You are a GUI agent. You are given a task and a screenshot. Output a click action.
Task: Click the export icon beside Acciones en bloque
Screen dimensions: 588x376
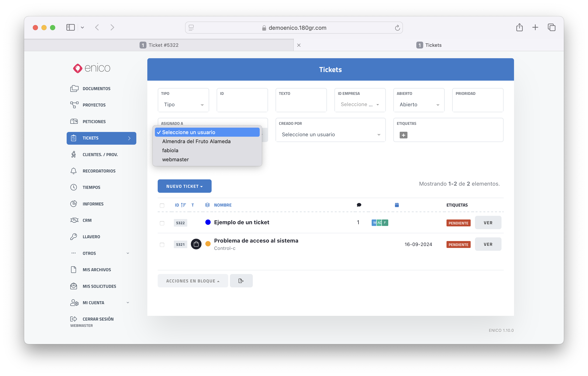241,281
